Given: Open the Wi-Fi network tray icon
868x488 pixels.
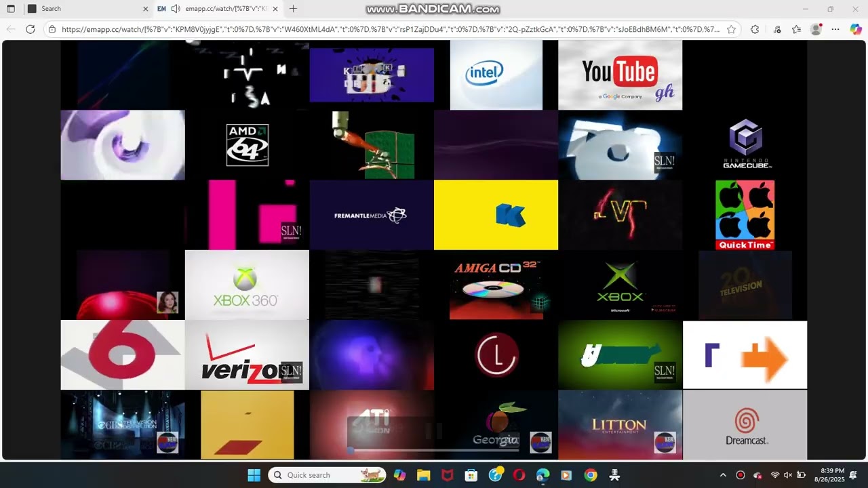Looking at the screenshot, I should pos(774,475).
